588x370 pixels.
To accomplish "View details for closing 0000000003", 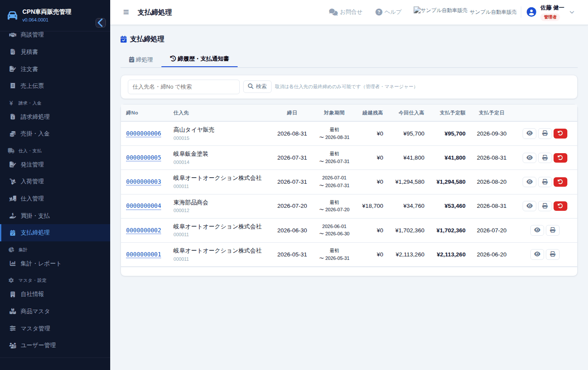I will pyautogui.click(x=529, y=182).
